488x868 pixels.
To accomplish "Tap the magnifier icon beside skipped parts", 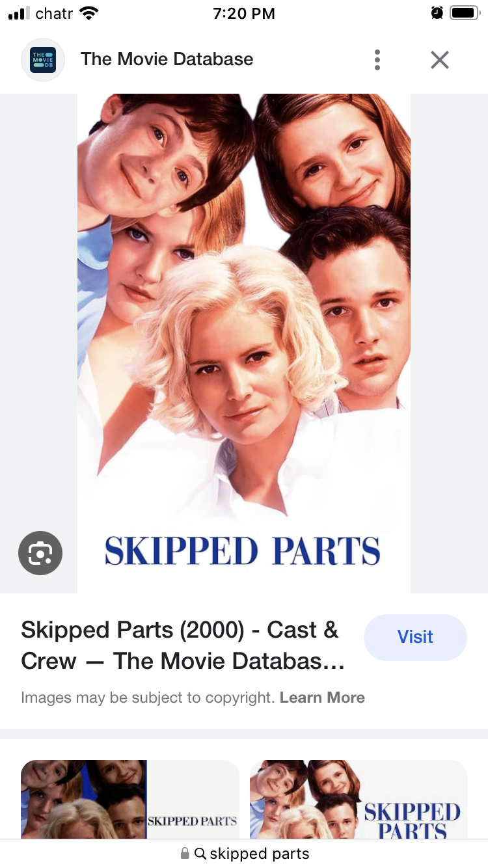I will (200, 853).
